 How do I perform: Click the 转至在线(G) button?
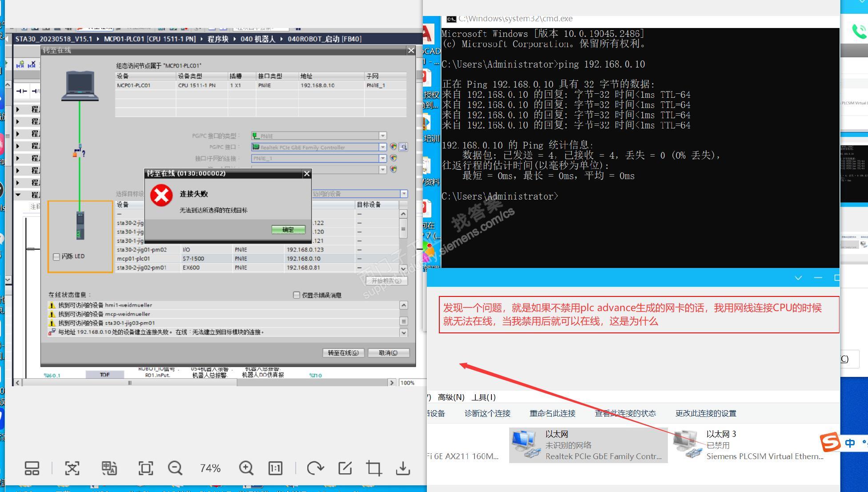pyautogui.click(x=343, y=353)
